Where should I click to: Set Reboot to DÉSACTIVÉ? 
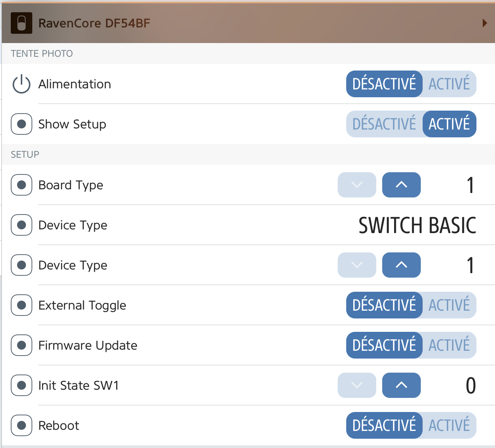click(x=384, y=425)
